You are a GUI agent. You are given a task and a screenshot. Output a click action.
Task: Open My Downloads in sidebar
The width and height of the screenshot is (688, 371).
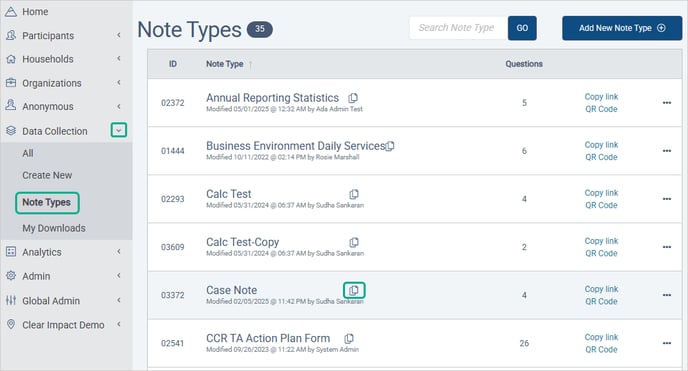(x=54, y=228)
